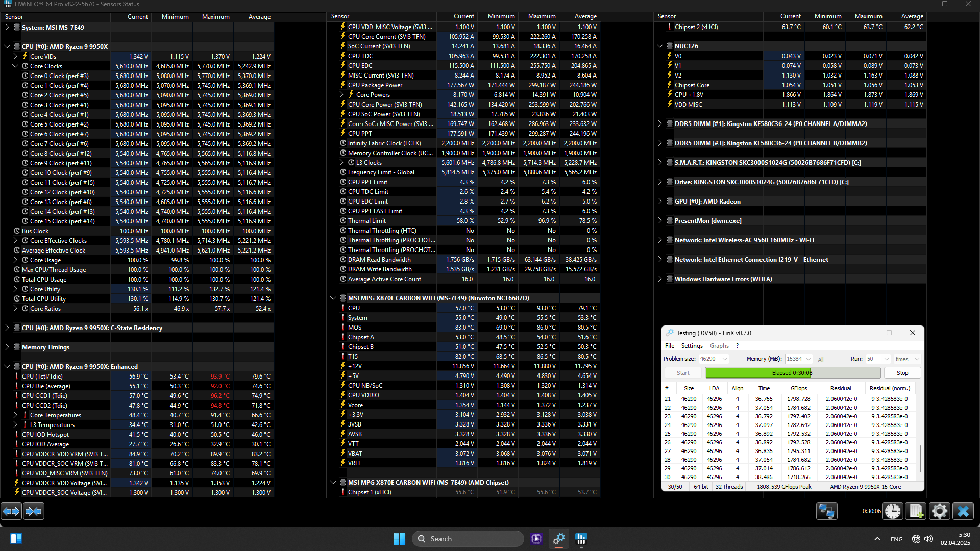
Task: Open Windows Start button on the taskbar
Action: pyautogui.click(x=399, y=539)
